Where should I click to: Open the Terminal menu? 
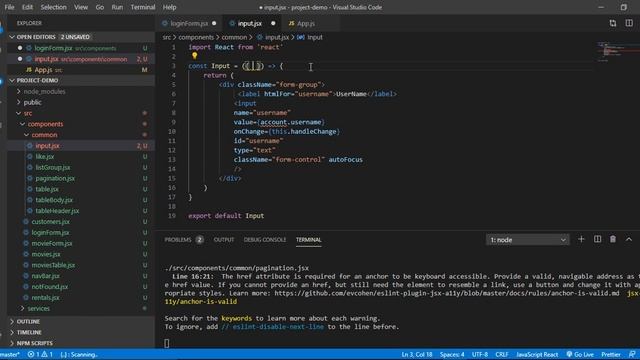tap(143, 7)
